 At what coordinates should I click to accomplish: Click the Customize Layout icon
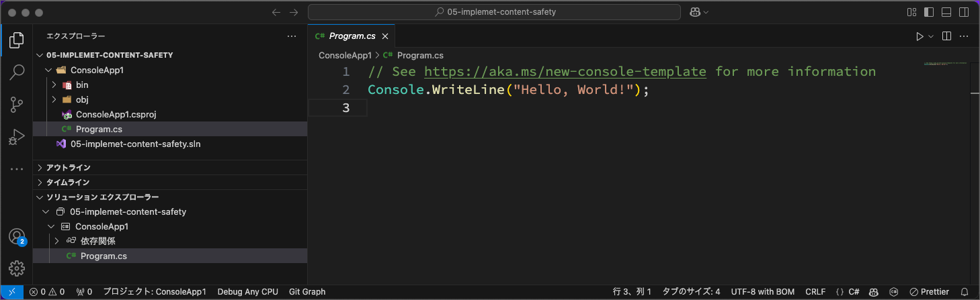[912, 12]
